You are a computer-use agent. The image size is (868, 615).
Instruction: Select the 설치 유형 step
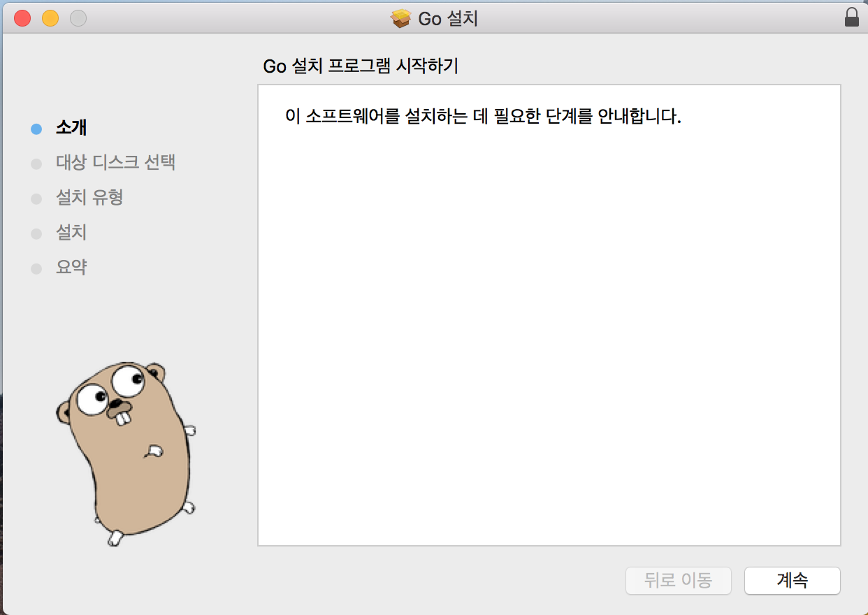pos(89,198)
